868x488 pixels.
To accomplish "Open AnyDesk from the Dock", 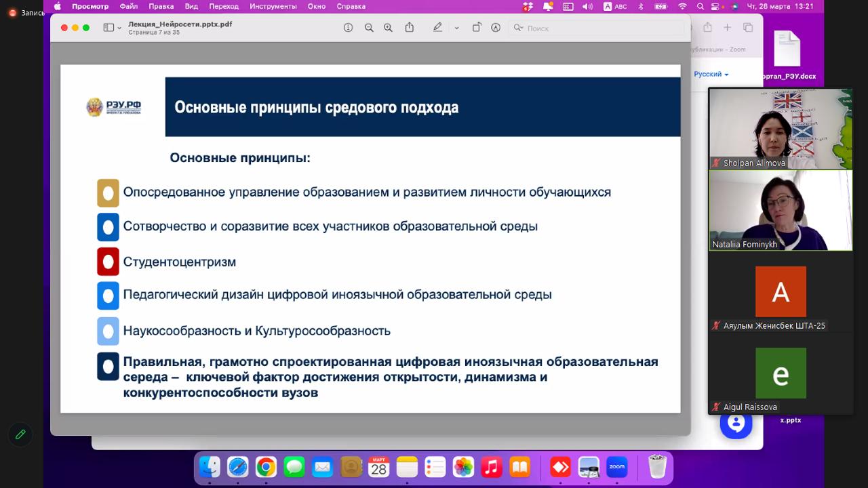I will [560, 467].
